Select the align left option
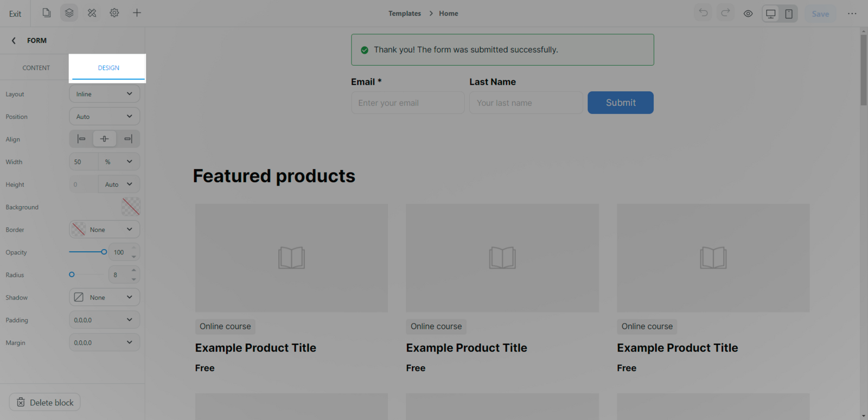The width and height of the screenshot is (868, 420). [81, 139]
